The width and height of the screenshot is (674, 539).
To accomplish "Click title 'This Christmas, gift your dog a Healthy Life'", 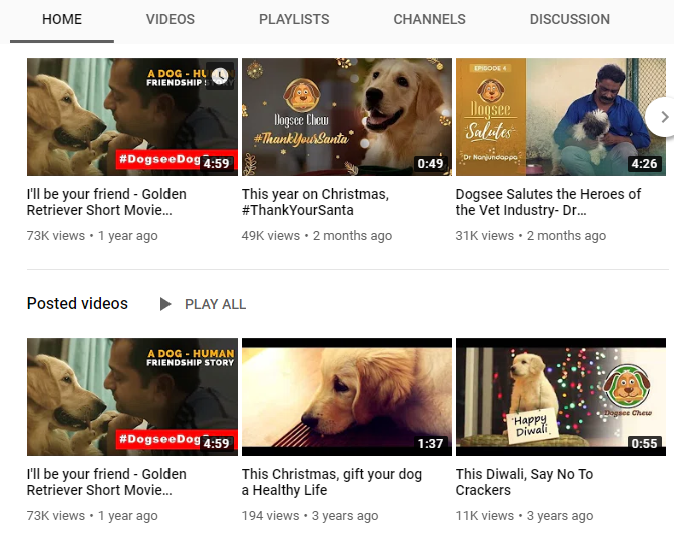I will [x=332, y=482].
